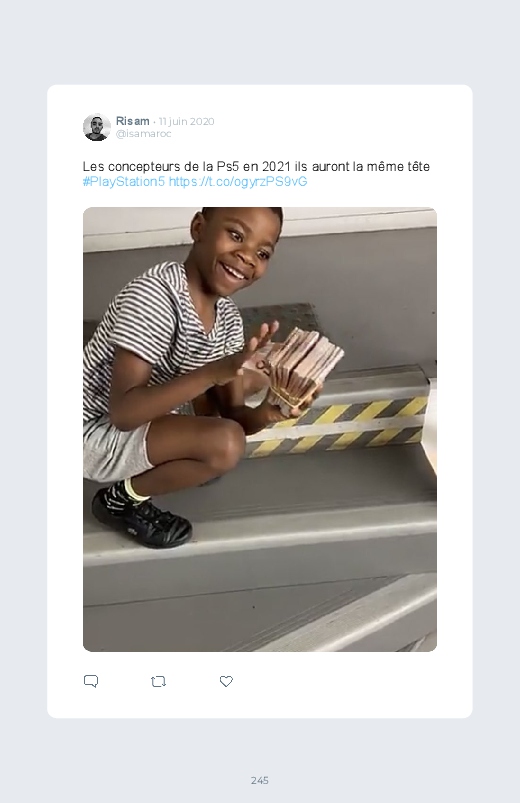Click the black sneaker in the photo

pyautogui.click(x=140, y=516)
